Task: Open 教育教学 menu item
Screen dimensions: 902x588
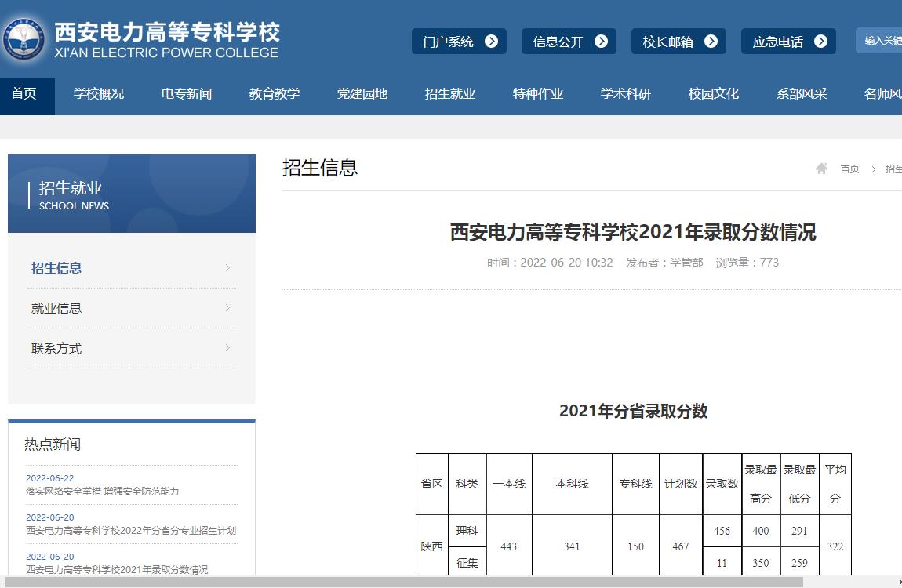Action: click(x=275, y=94)
